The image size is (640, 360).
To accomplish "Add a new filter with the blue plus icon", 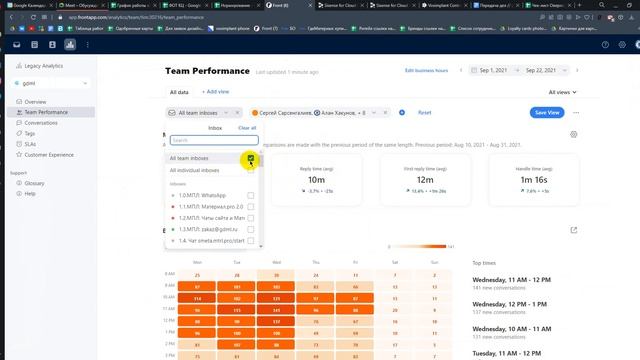I will (x=402, y=113).
